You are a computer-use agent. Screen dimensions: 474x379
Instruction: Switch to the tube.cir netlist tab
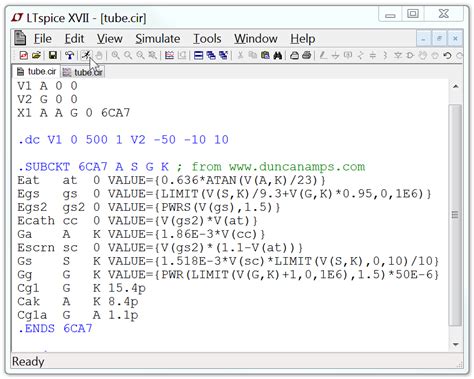click(37, 71)
